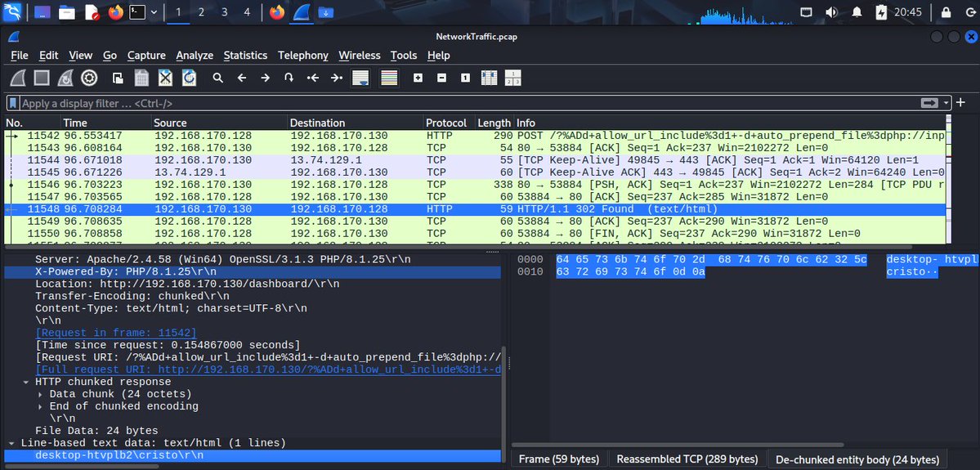Zoom in on packet text

[x=418, y=78]
